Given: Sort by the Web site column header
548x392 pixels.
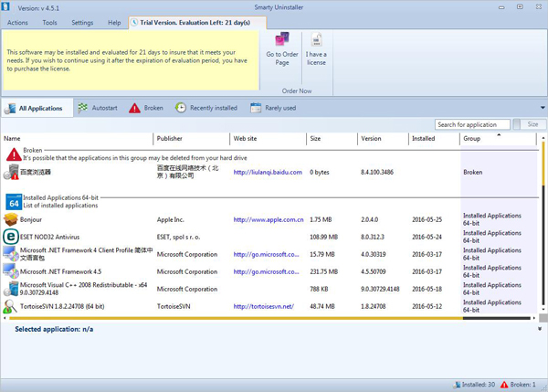Looking at the screenshot, I should coord(268,139).
